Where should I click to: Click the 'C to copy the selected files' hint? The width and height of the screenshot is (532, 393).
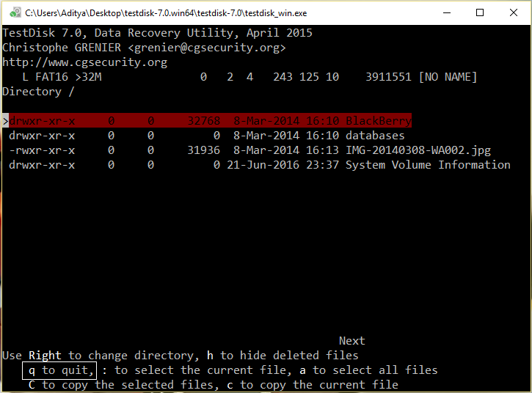pyautogui.click(x=112, y=385)
